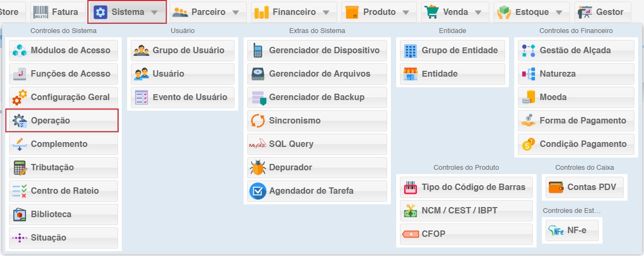Click the Gerenciador de Dispositivo phone icon
Image resolution: width=644 pixels, height=256 pixels.
(258, 51)
